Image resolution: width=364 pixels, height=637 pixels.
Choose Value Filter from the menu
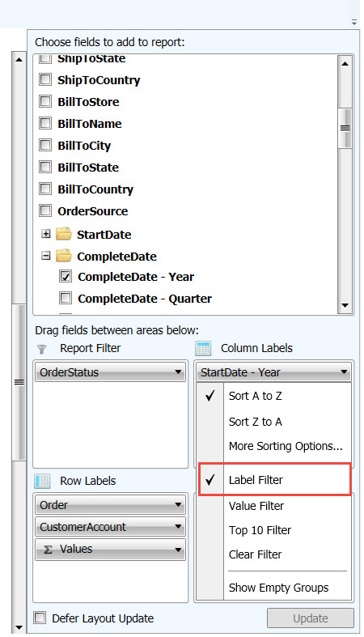256,506
